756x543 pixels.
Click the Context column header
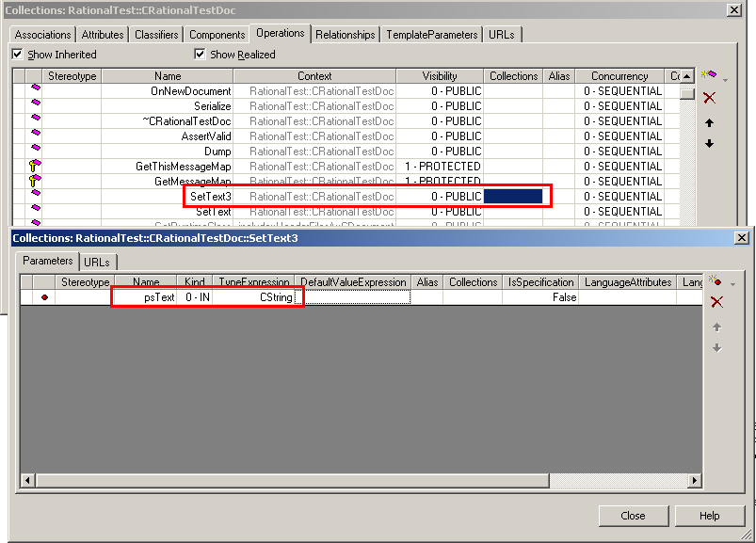pos(314,76)
